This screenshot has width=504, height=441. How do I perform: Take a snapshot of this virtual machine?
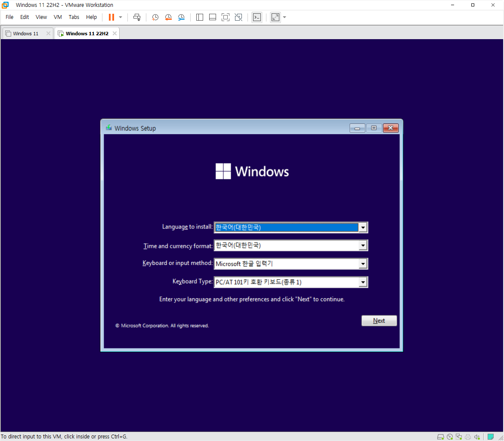[x=155, y=17]
